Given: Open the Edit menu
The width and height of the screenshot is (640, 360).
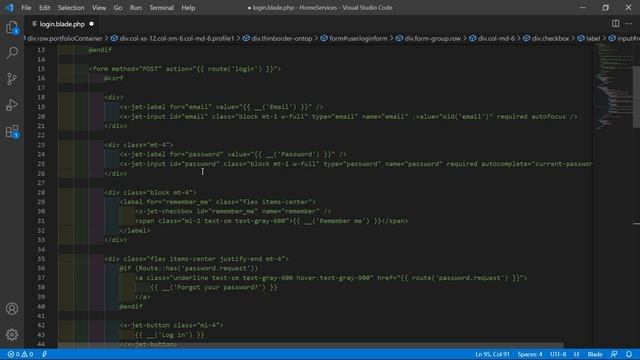Looking at the screenshot, I should click(x=44, y=8).
